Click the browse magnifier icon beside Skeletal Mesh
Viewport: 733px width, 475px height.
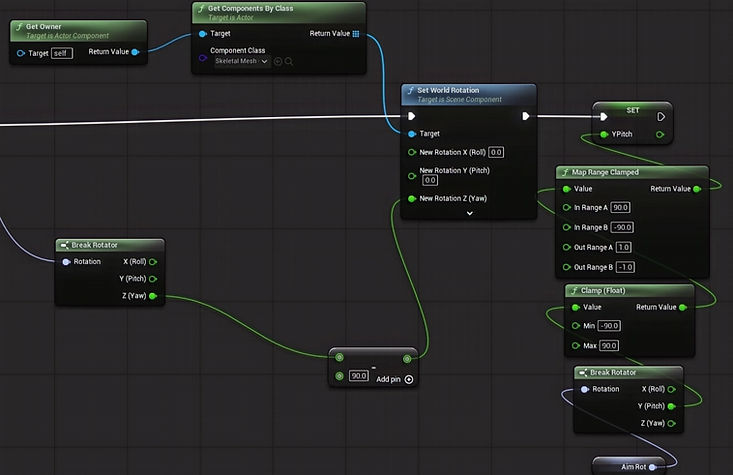point(289,61)
